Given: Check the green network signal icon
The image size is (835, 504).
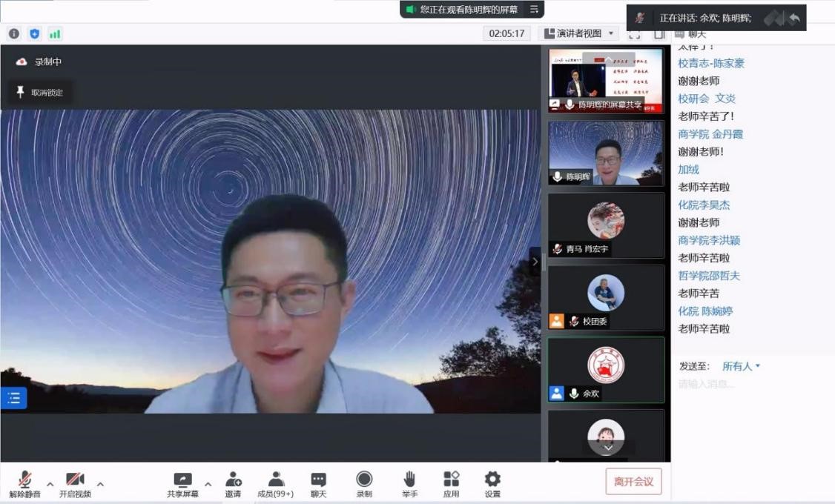Looking at the screenshot, I should click(x=55, y=34).
